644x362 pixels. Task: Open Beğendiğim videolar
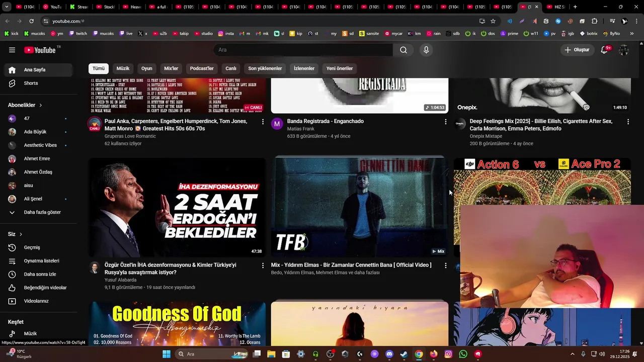coord(38,288)
